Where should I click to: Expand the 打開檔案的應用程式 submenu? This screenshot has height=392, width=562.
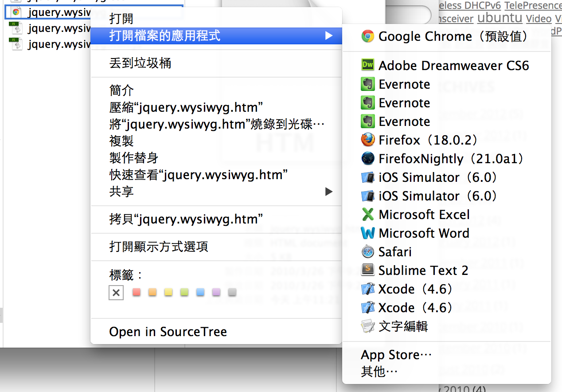pos(216,36)
